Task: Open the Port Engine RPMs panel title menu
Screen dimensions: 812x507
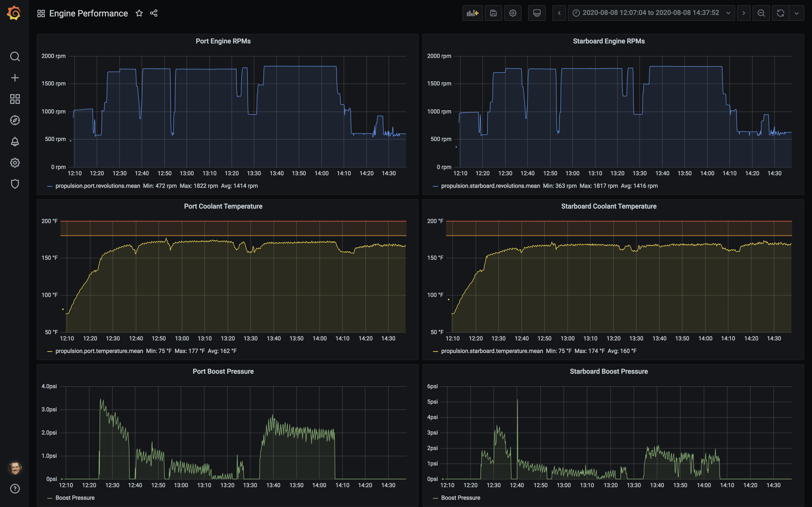Action: tap(223, 41)
